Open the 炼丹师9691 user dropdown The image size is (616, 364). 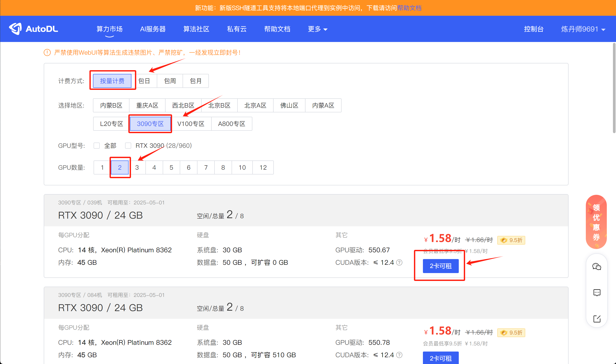(x=583, y=29)
